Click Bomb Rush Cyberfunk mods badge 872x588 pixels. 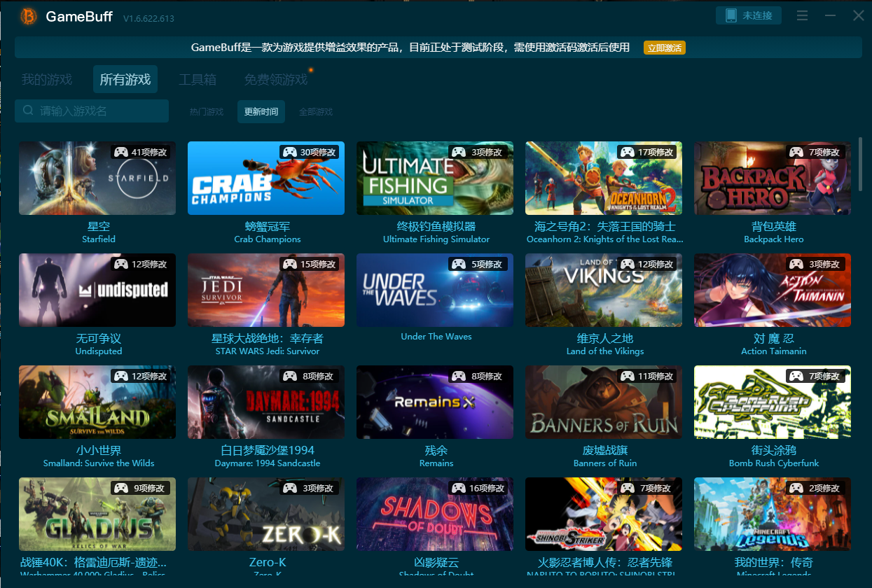816,376
